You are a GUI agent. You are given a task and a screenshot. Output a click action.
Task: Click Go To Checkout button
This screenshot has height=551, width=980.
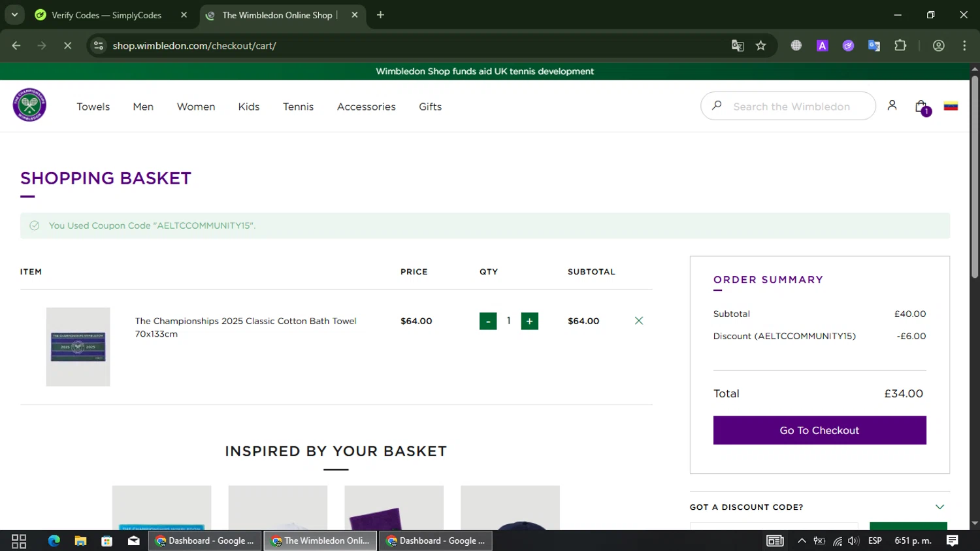(819, 430)
